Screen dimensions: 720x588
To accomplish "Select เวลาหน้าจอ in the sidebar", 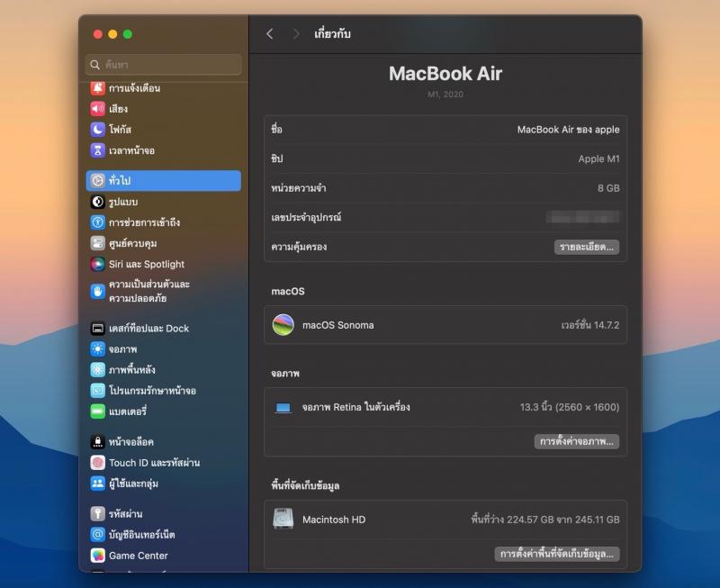I will pyautogui.click(x=131, y=150).
